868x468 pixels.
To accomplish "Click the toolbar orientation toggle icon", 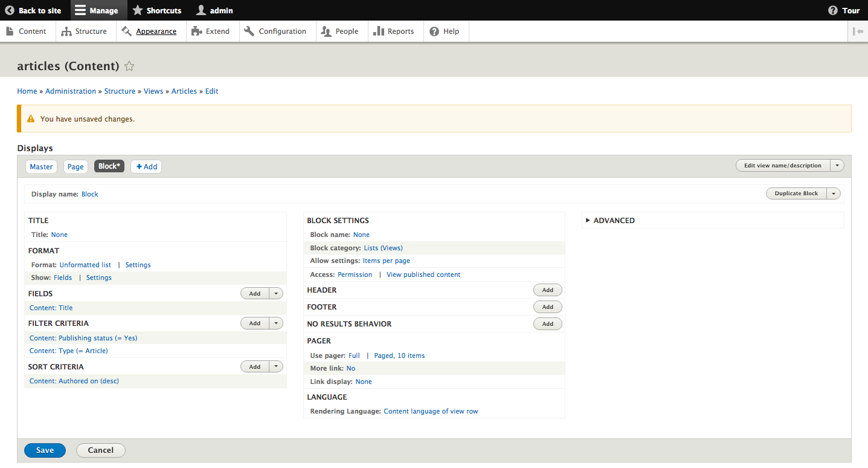I will tap(858, 31).
